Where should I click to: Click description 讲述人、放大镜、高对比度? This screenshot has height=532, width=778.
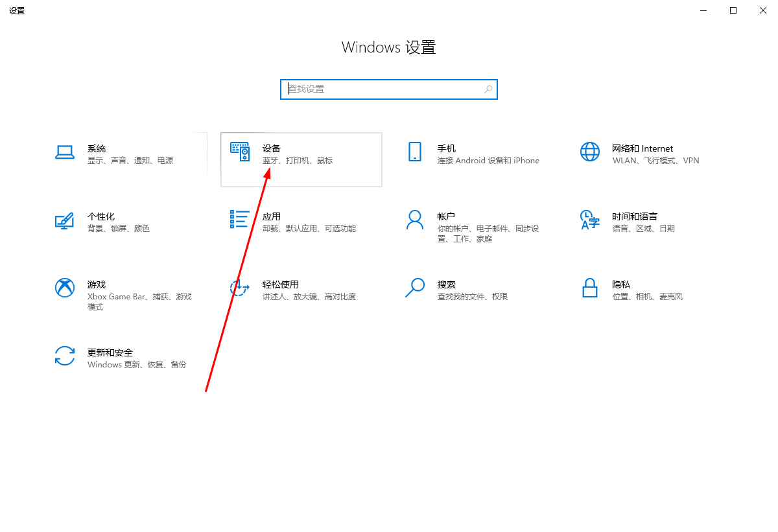(x=309, y=297)
